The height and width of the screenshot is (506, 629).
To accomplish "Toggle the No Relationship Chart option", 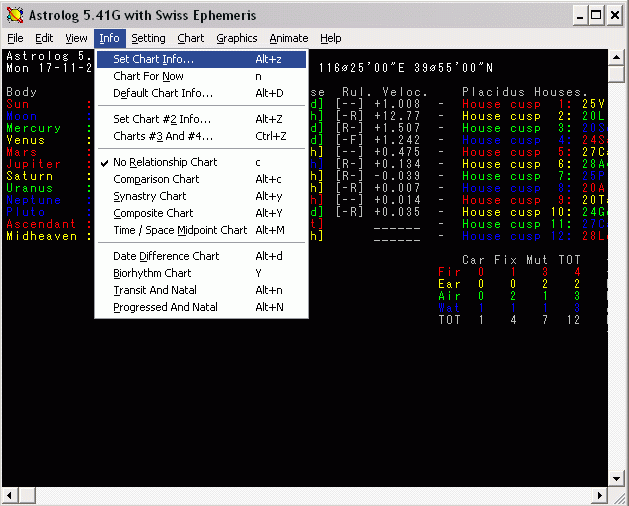I will click(201, 162).
